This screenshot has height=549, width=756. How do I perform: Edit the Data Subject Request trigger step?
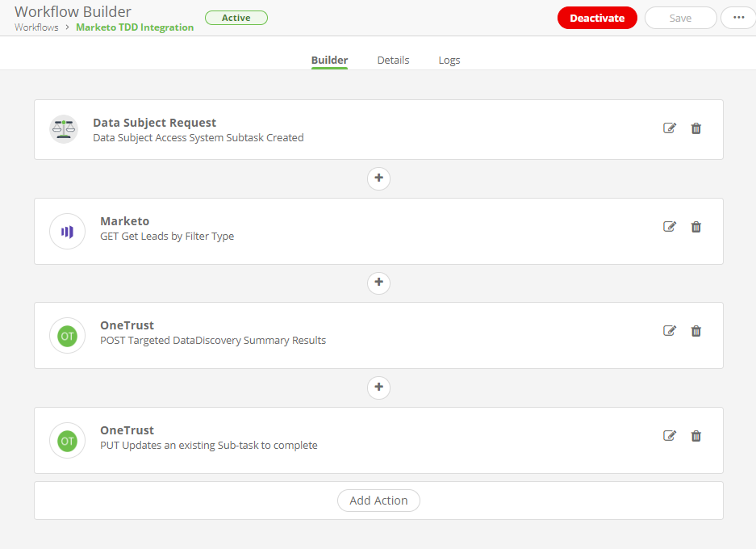click(x=669, y=128)
